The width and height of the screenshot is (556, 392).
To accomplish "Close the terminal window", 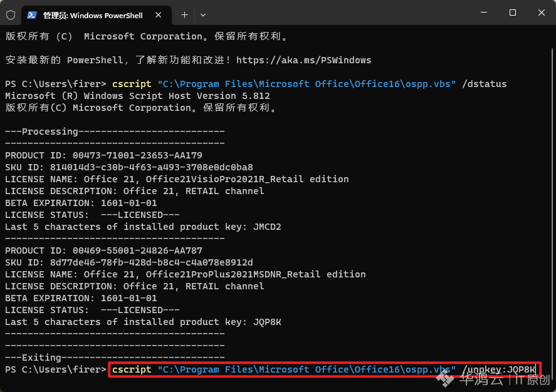I will click(541, 13).
